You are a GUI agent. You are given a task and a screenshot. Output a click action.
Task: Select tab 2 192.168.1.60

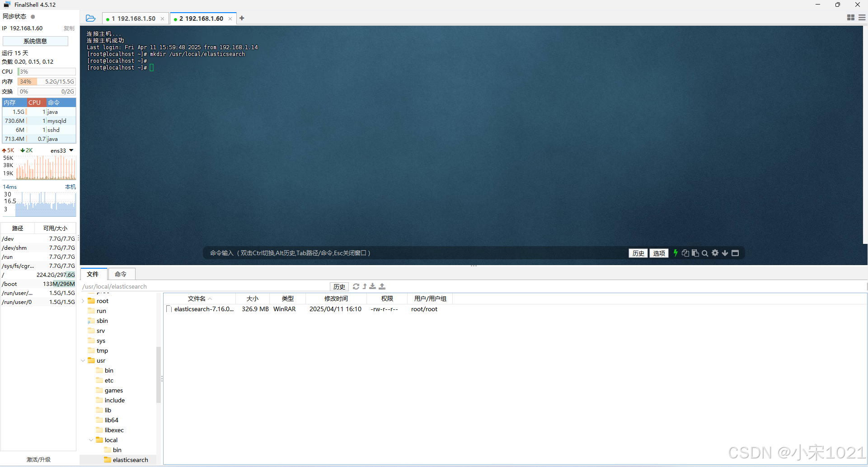203,19
